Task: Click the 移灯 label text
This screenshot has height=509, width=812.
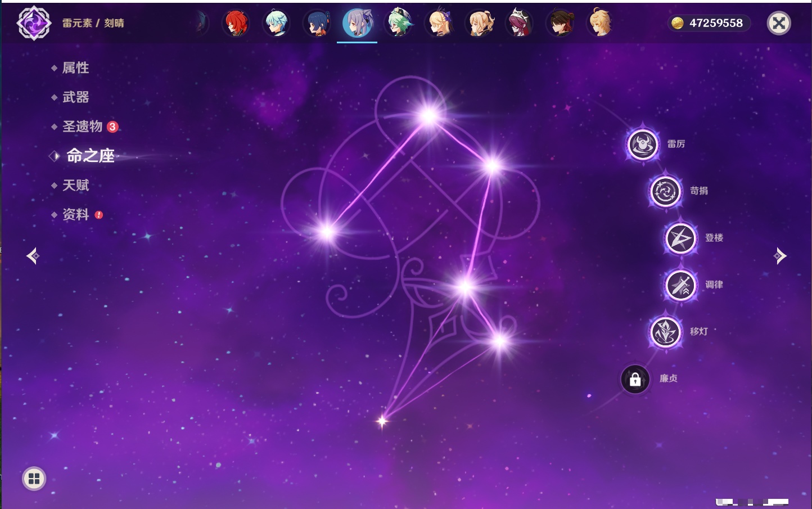Action: tap(699, 332)
